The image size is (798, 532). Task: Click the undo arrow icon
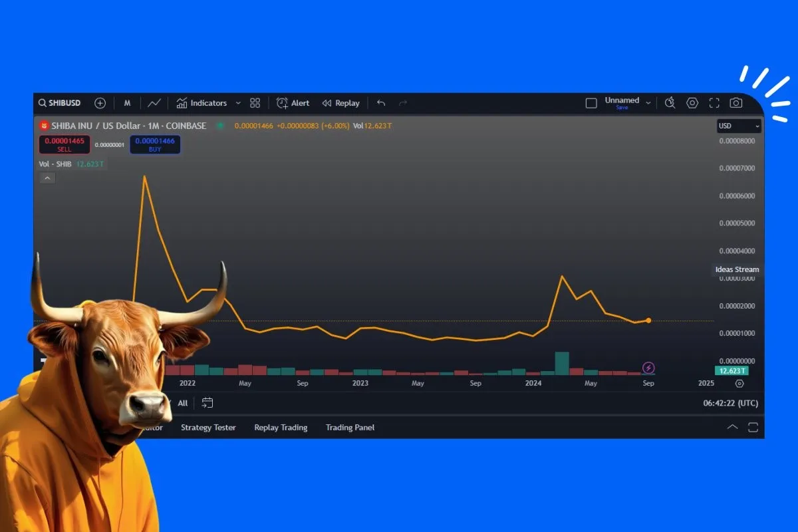381,103
